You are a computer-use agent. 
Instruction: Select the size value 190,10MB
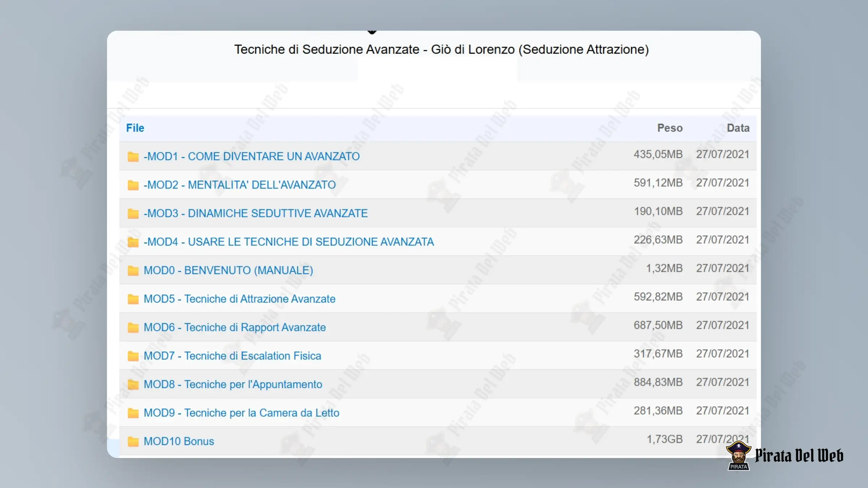tap(658, 211)
